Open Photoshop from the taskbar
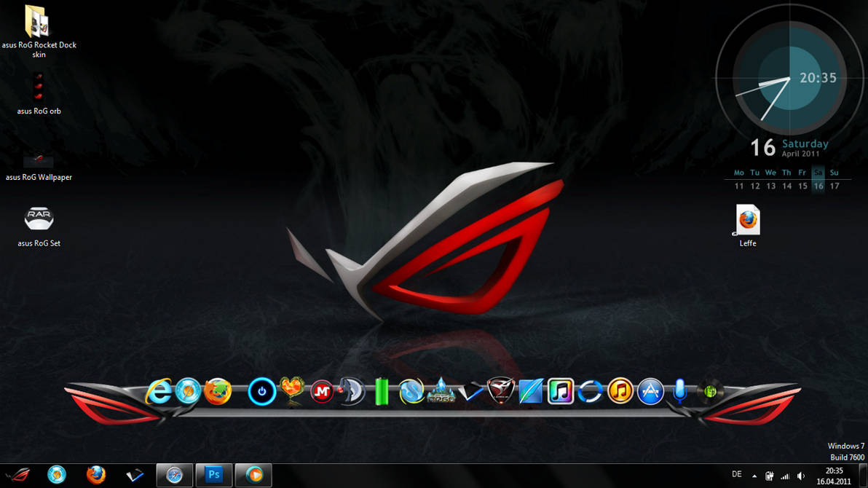Screen dimensions: 868x488 (213, 474)
